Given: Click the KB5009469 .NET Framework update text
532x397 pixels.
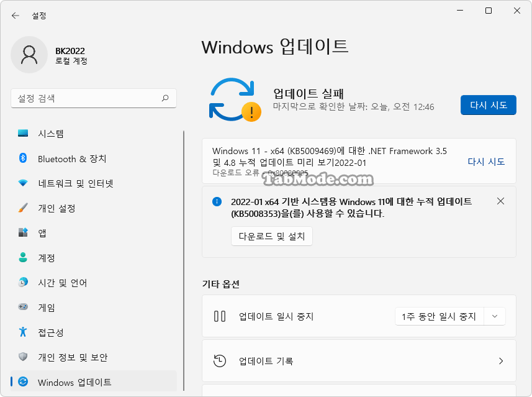Looking at the screenshot, I should (330, 157).
